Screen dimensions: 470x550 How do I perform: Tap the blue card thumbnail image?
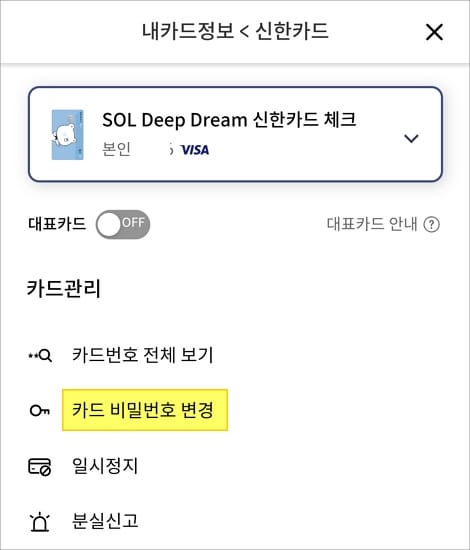tap(68, 135)
